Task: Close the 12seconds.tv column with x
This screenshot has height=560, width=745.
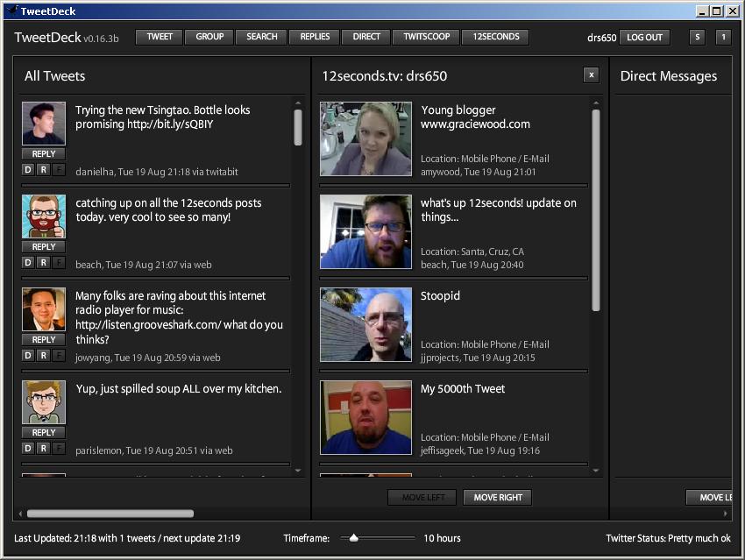Action: coord(592,75)
